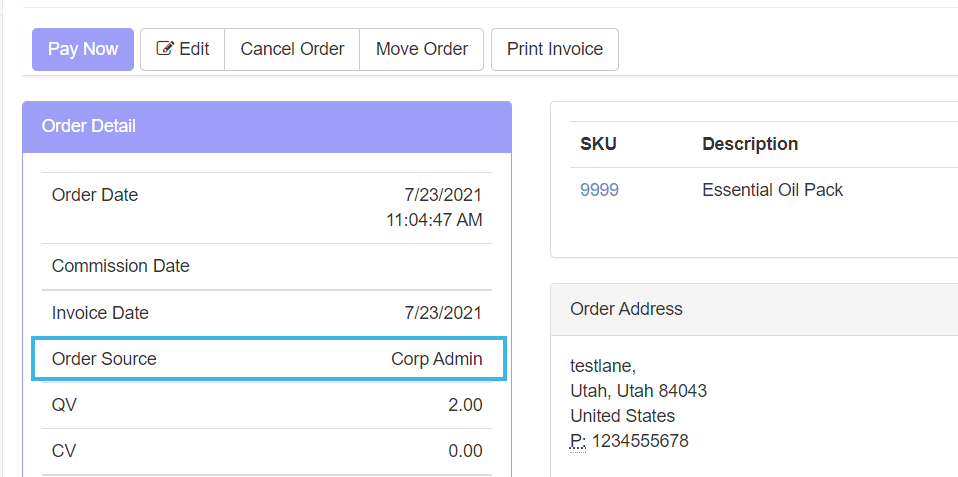Viewport: 958px width, 477px height.
Task: Select the Essential Oil Pack description
Action: click(x=772, y=190)
